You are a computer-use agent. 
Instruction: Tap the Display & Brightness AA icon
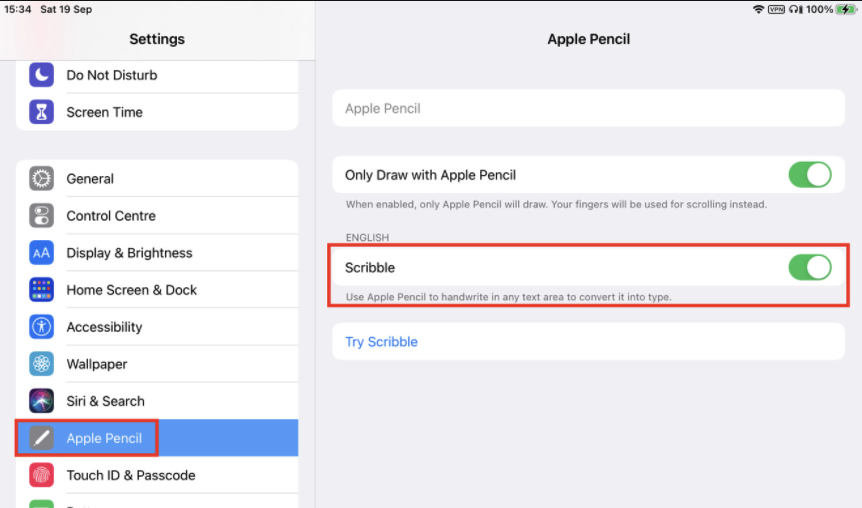41,253
